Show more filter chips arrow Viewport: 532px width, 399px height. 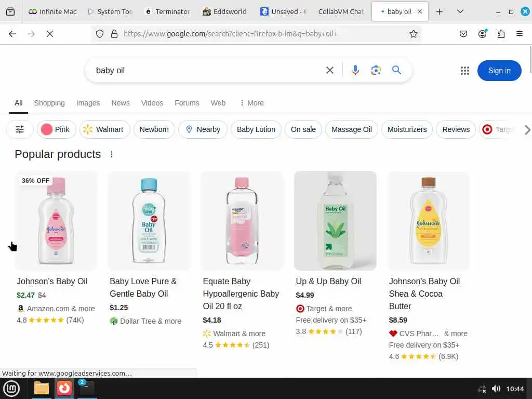[x=527, y=129]
